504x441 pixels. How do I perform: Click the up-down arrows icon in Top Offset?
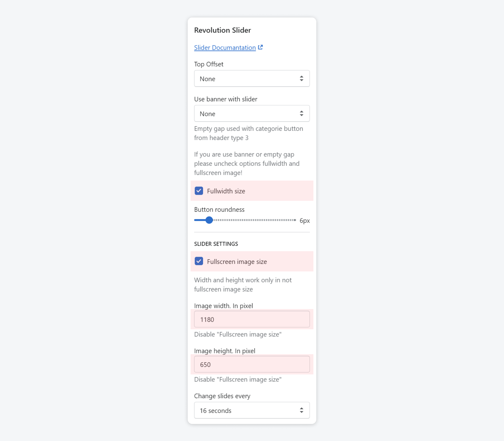pos(302,79)
